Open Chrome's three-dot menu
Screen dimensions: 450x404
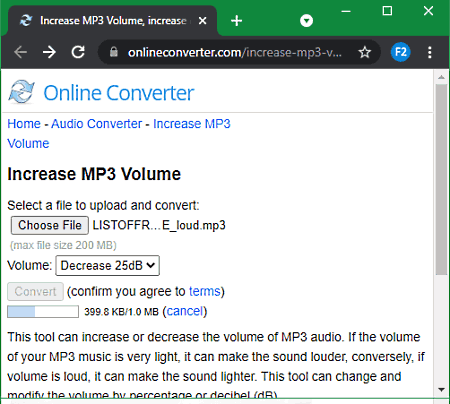click(x=430, y=52)
